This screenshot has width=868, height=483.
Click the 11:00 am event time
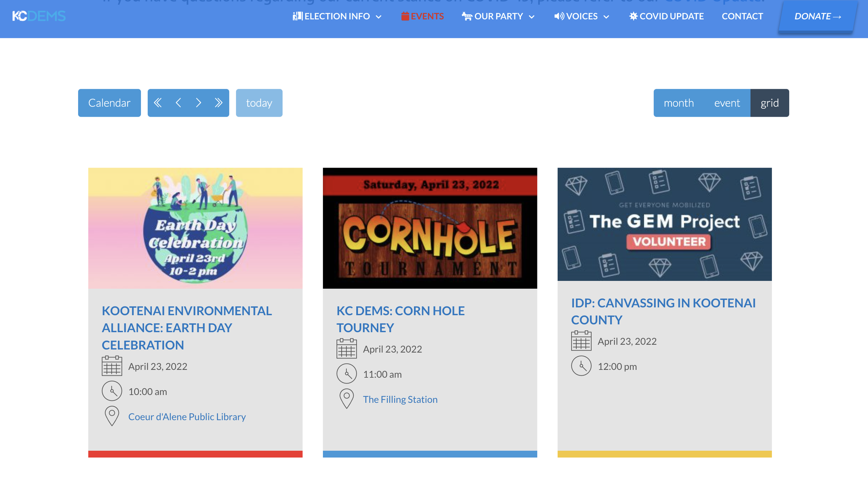pyautogui.click(x=382, y=374)
